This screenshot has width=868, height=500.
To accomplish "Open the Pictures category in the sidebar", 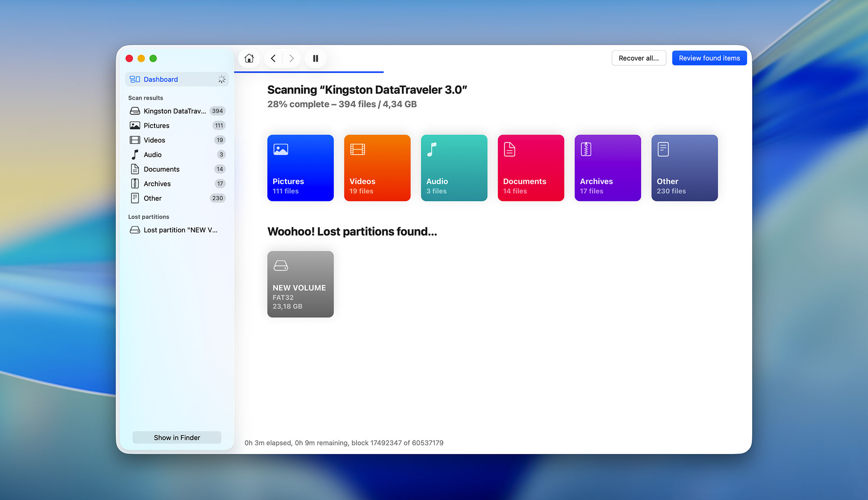I will [x=156, y=125].
